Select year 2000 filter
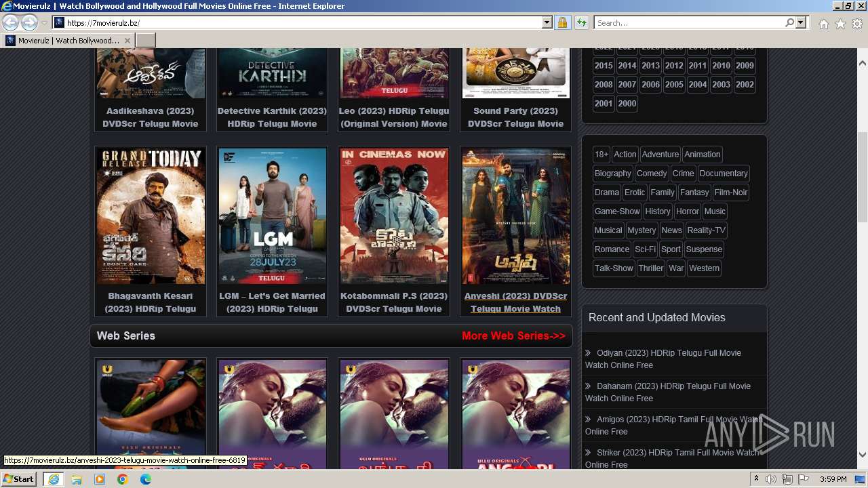Viewport: 868px width, 488px height. click(x=627, y=104)
